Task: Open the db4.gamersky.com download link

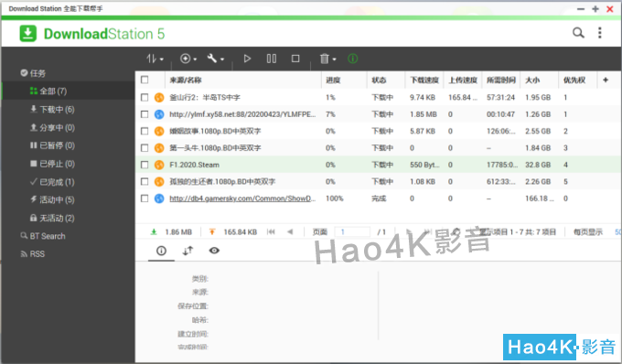Action: 242,198
